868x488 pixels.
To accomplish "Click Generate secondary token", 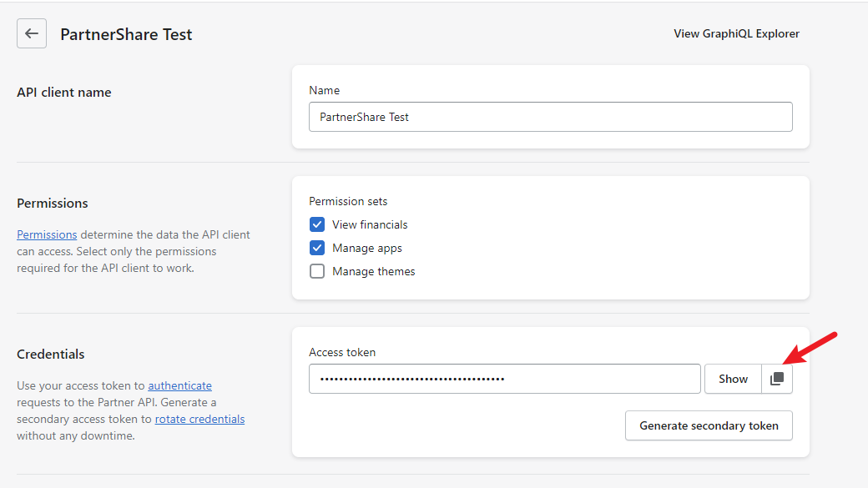I will click(x=709, y=425).
